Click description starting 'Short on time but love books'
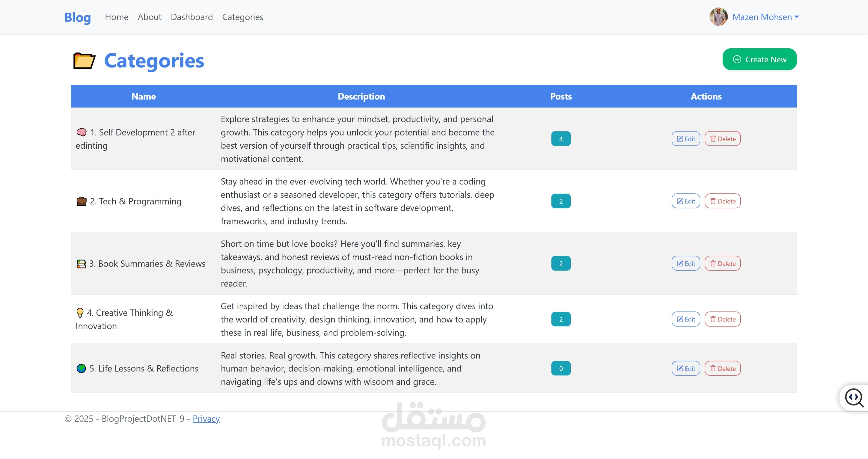This screenshot has width=868, height=459. pos(350,264)
